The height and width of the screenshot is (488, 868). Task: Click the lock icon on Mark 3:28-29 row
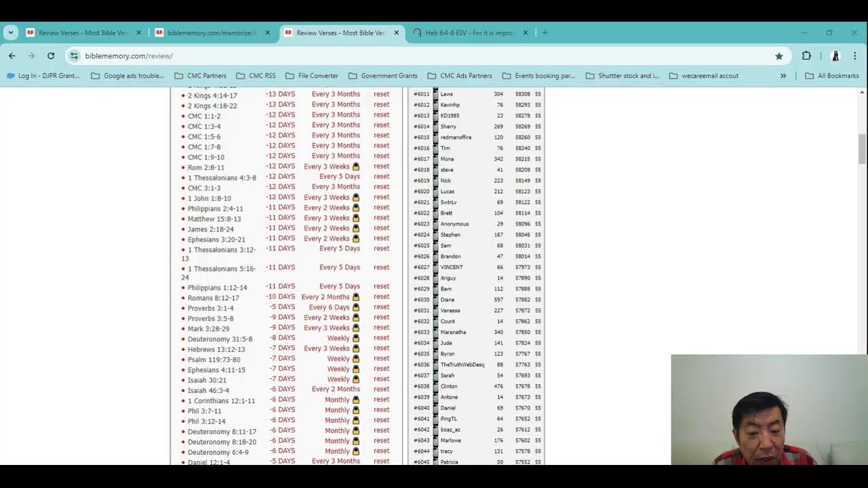pyautogui.click(x=355, y=328)
